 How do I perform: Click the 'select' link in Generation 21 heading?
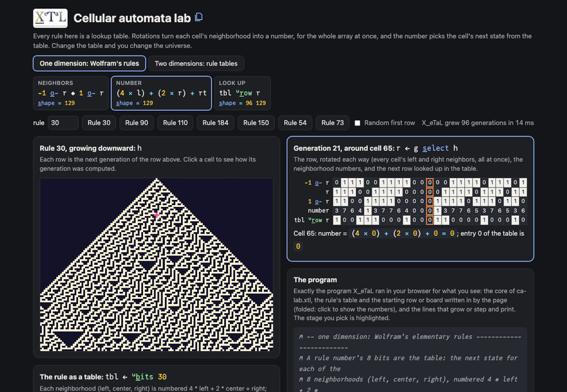click(435, 148)
